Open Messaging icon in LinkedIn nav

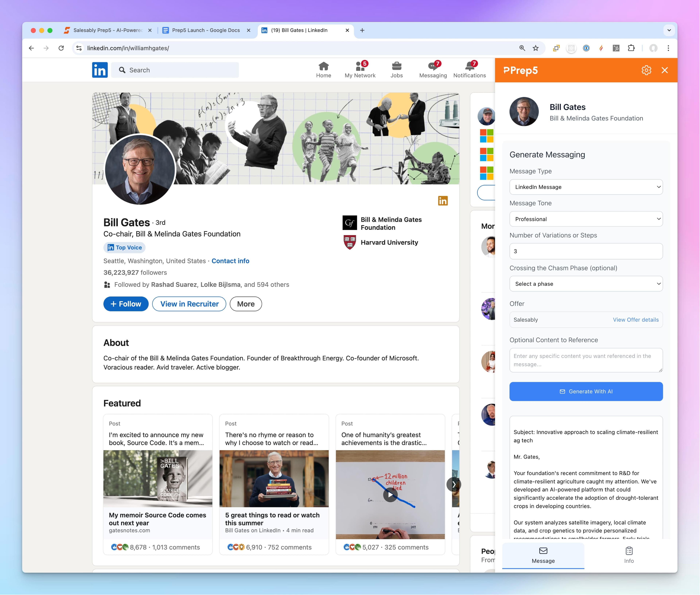(433, 66)
